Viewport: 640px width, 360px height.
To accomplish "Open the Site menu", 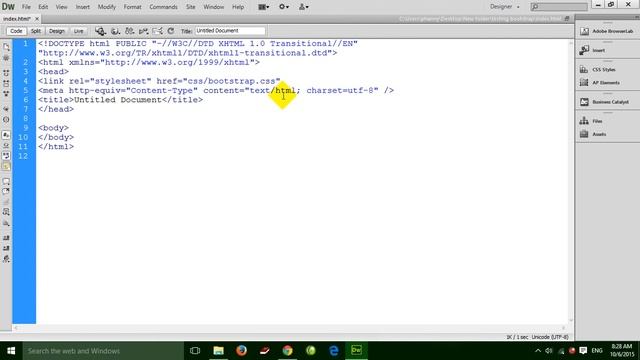I will click(191, 7).
